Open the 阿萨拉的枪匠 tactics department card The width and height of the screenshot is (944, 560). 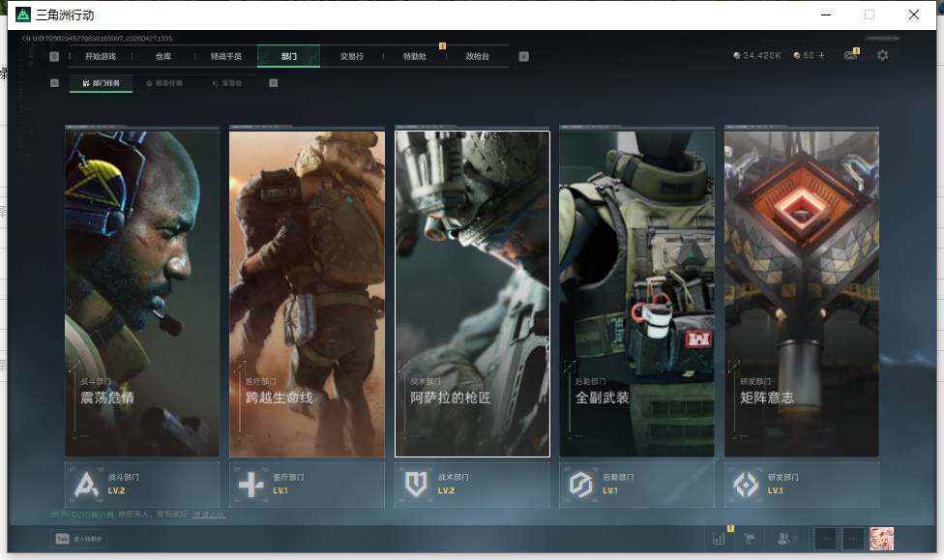[472, 294]
